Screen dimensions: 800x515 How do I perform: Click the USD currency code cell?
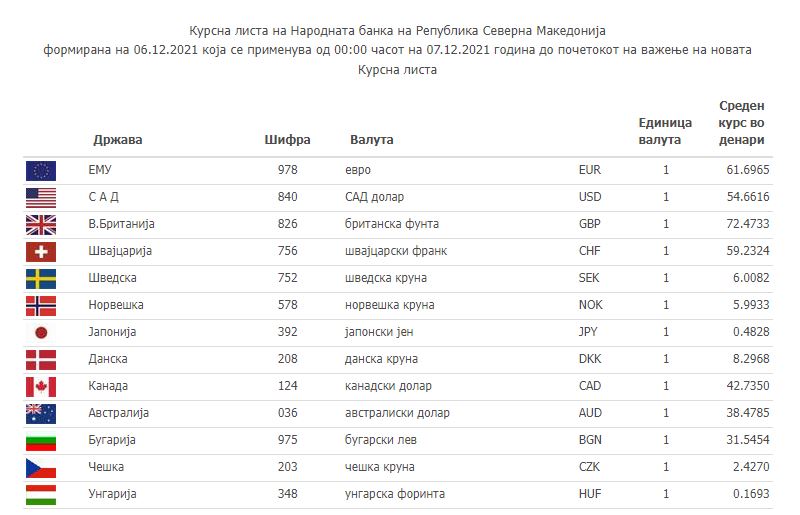pos(590,197)
